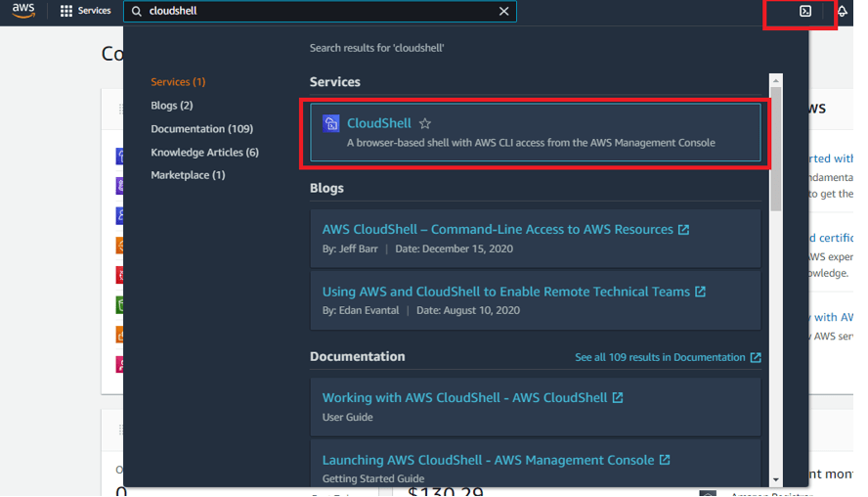Viewport: 868px width, 497px height.
Task: Click the 'Getting Started Guide' label
Action: (373, 478)
